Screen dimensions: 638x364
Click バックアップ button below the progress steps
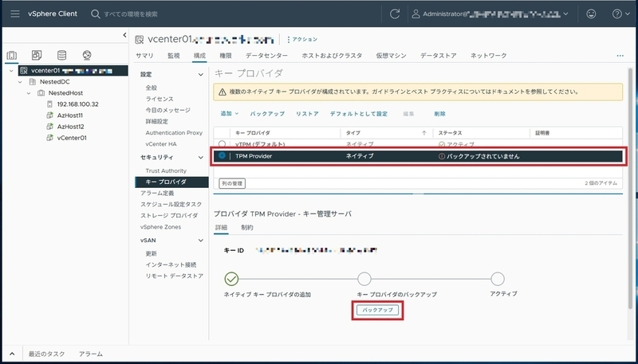[377, 311]
